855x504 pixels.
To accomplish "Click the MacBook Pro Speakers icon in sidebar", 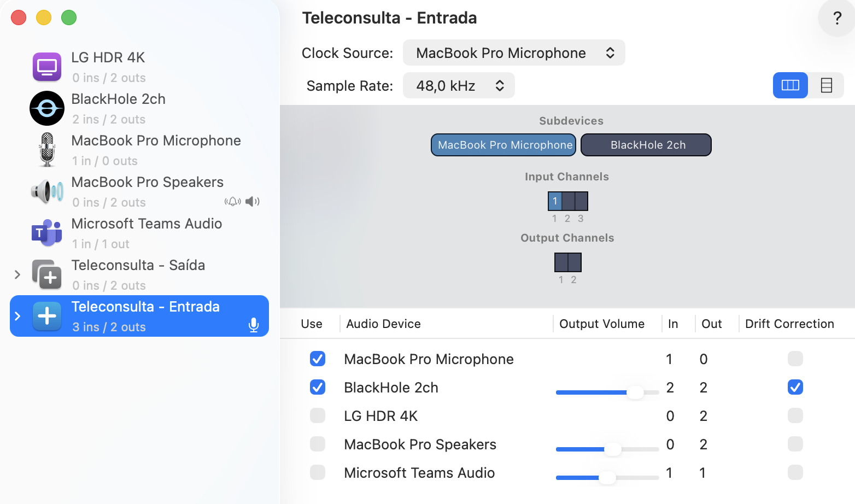I will point(47,191).
